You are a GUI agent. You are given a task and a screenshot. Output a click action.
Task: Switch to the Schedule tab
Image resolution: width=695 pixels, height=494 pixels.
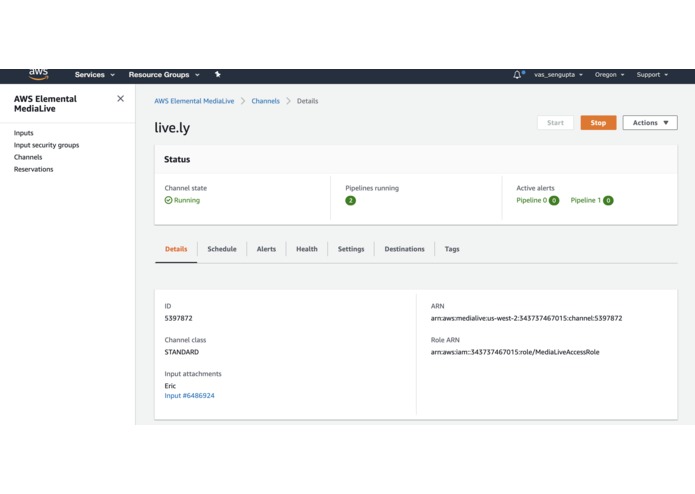tap(222, 249)
